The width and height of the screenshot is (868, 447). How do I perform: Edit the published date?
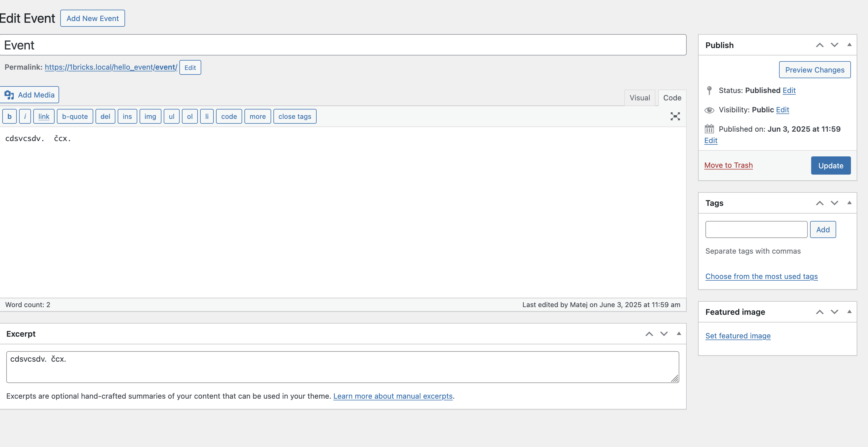711,140
